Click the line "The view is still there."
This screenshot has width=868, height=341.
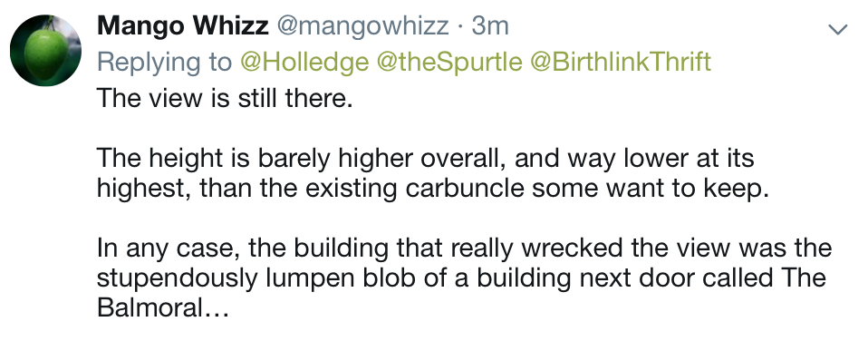click(225, 98)
